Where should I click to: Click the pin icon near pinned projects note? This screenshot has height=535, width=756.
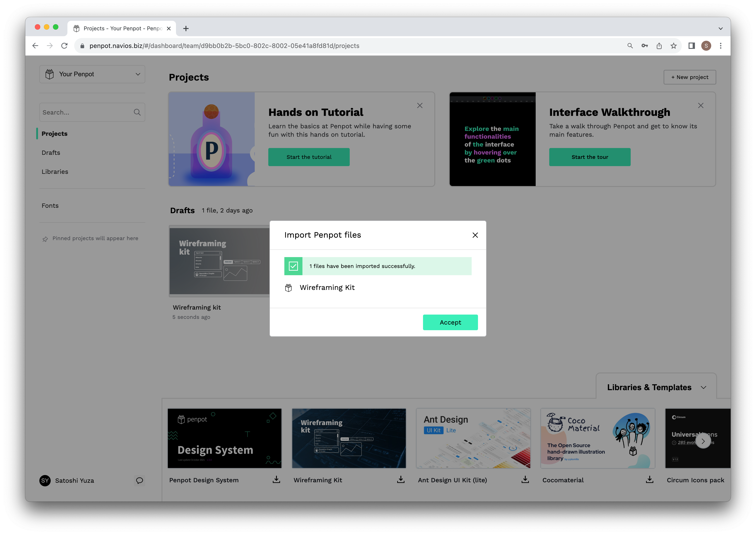click(45, 239)
